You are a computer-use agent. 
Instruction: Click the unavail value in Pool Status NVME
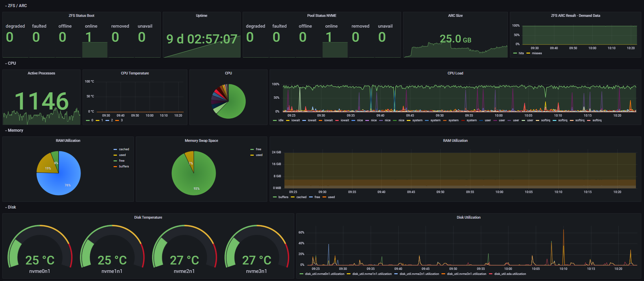382,37
